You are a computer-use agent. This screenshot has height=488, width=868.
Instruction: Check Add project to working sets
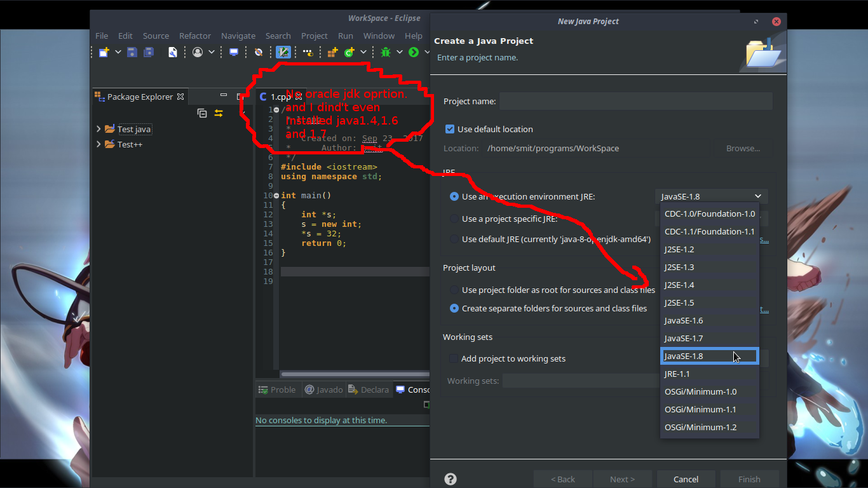(453, 358)
